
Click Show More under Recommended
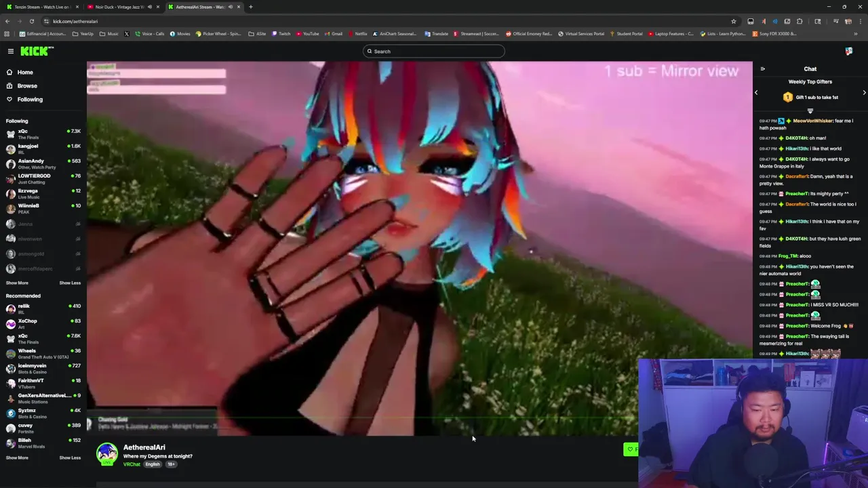point(17,457)
